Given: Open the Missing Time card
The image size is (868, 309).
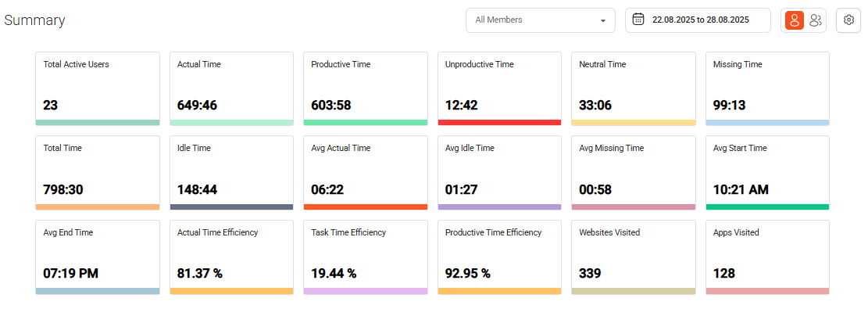Looking at the screenshot, I should (768, 88).
